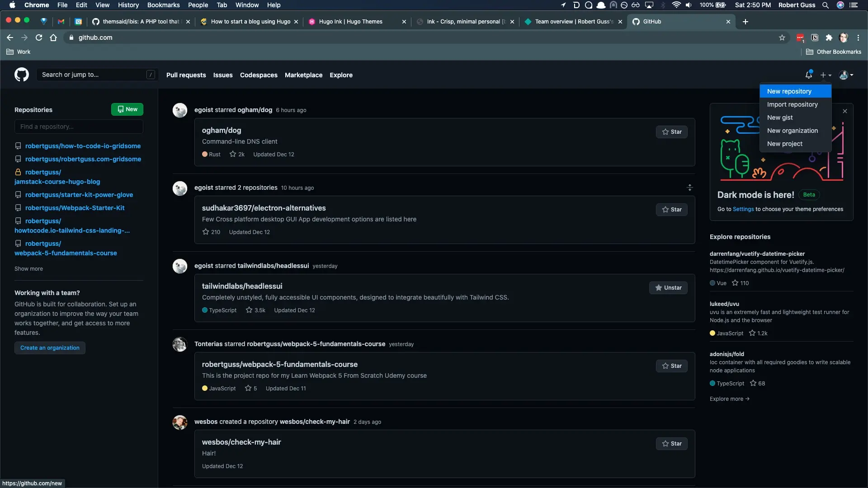Star robertguss/webpack-5-fundamentals-course repository
Image resolution: width=868 pixels, height=488 pixels.
click(671, 366)
